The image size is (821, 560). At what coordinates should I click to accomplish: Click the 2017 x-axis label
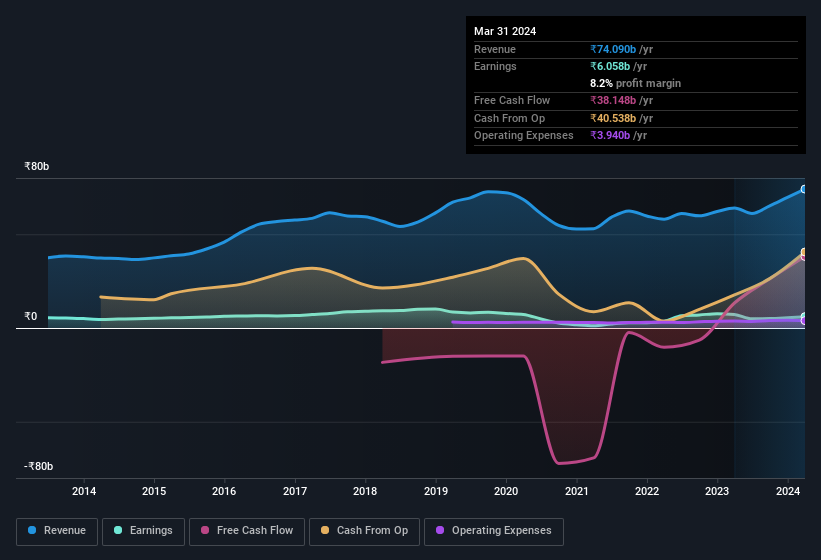coord(295,491)
